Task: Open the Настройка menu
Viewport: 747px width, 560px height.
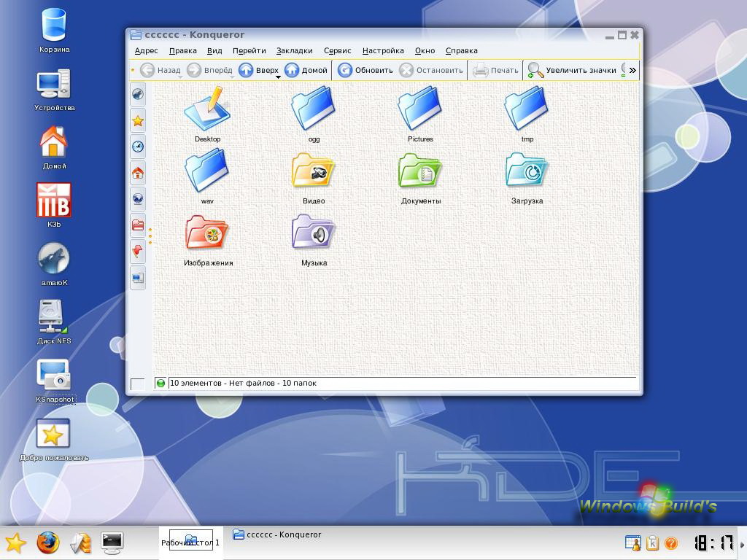Action: coord(383,51)
